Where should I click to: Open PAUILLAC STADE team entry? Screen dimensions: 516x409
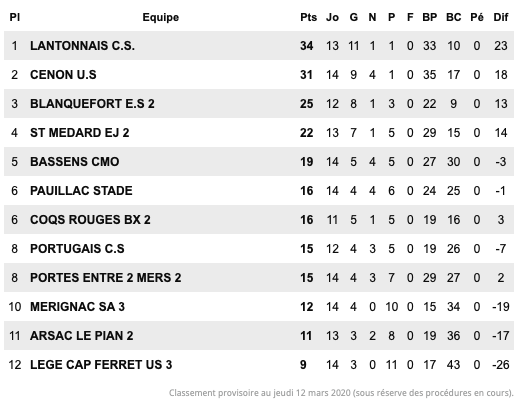pos(81,191)
